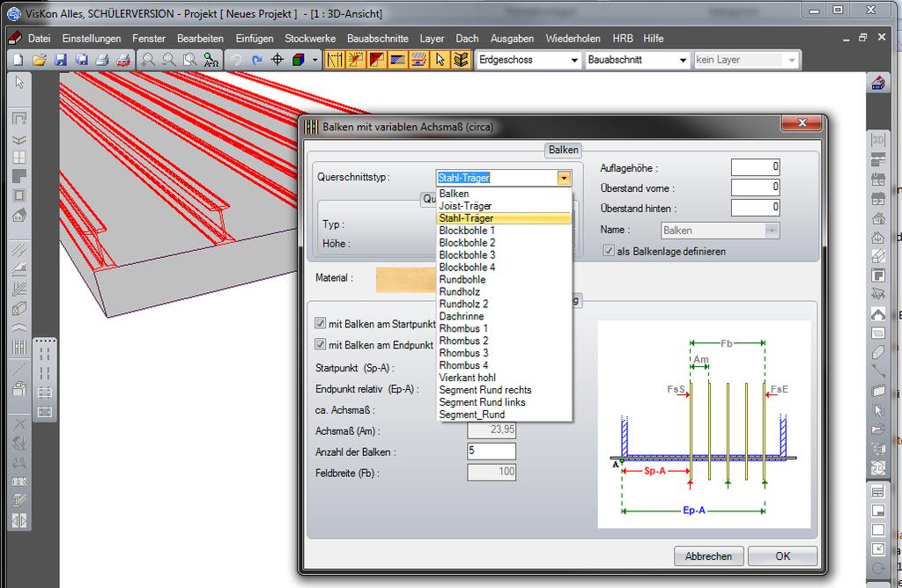
Task: Select 'Segment Rund links' in the list
Action: point(504,402)
